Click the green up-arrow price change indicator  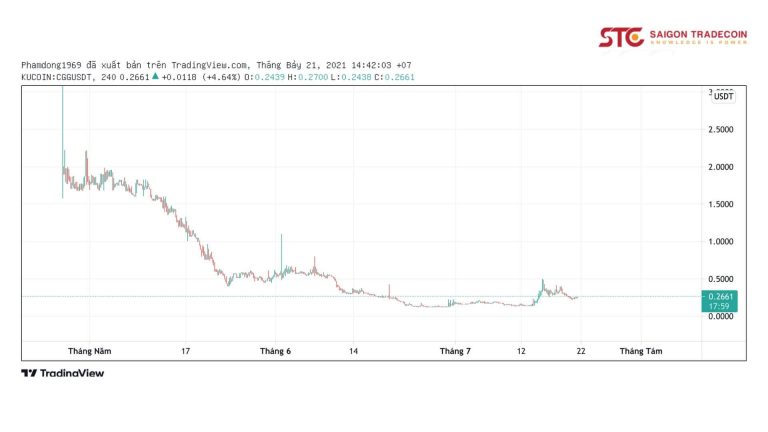click(x=155, y=77)
